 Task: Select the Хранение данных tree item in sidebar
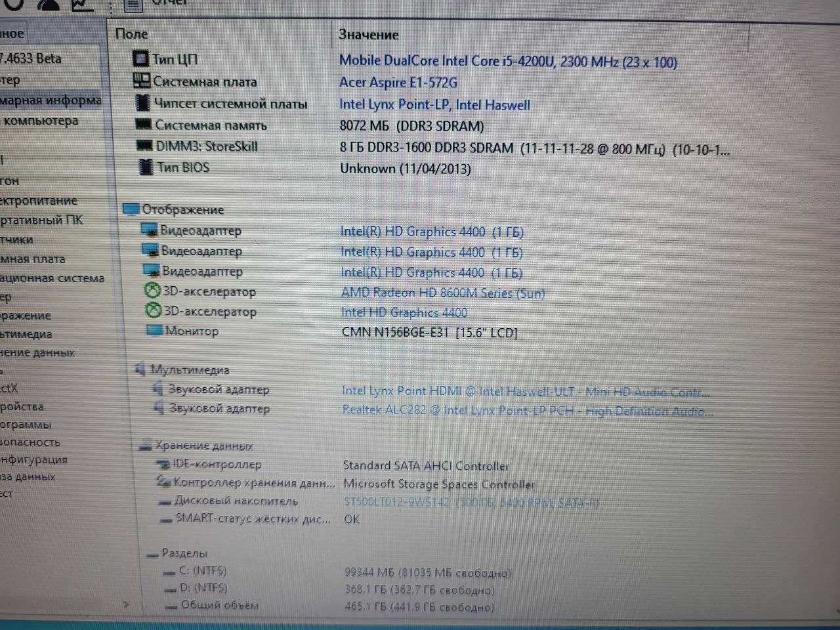pyautogui.click(x=37, y=352)
